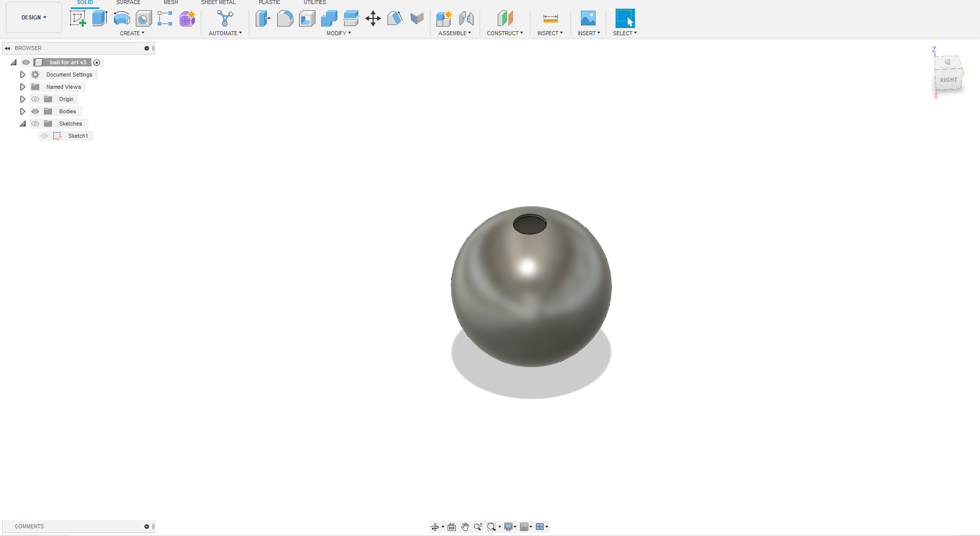The image size is (980, 536).
Task: Collapse the Browser panel arrows
Action: pyautogui.click(x=7, y=48)
